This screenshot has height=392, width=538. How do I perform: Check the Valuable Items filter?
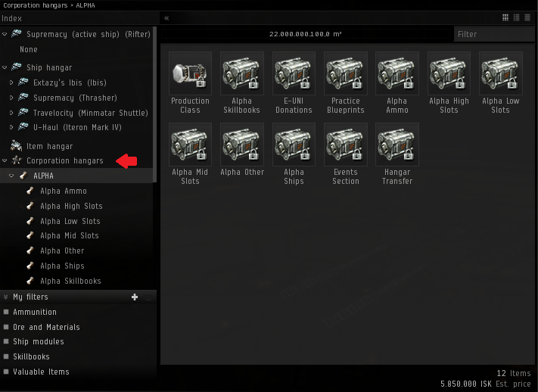point(6,372)
